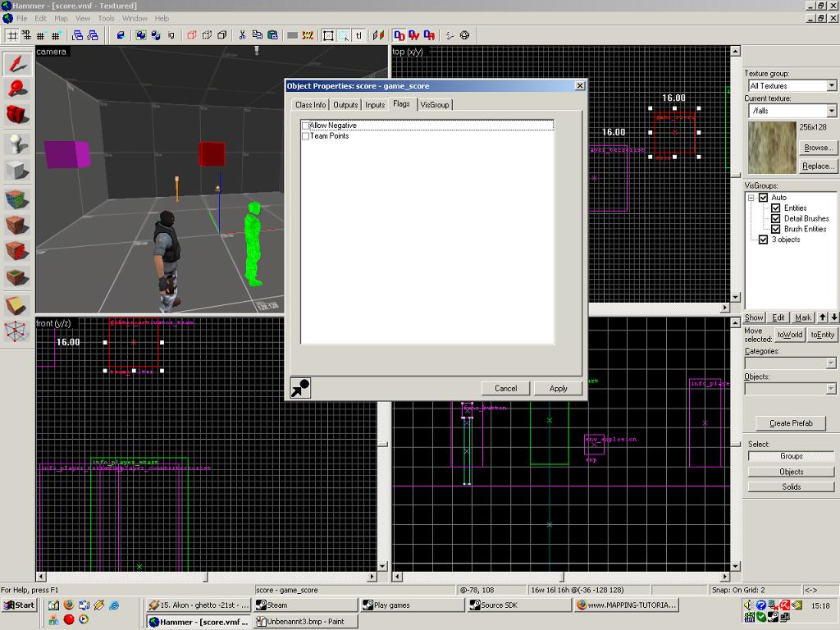Enable the Team Points flag

coord(305,136)
